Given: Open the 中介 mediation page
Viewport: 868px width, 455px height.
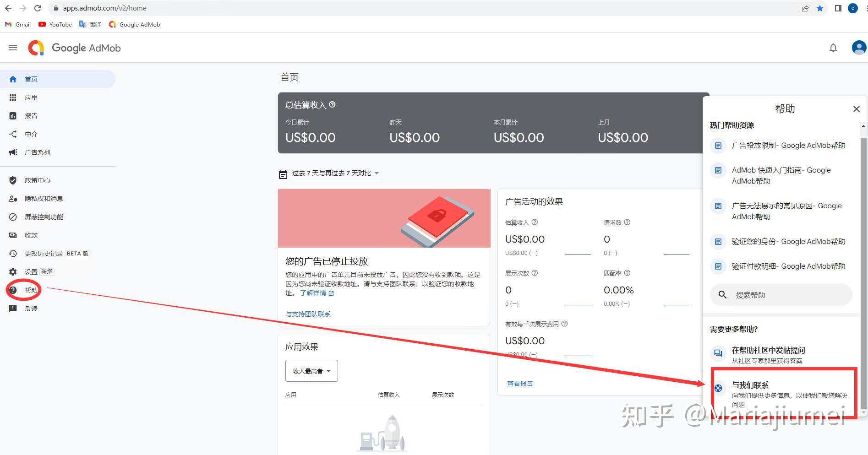Looking at the screenshot, I should tap(31, 134).
